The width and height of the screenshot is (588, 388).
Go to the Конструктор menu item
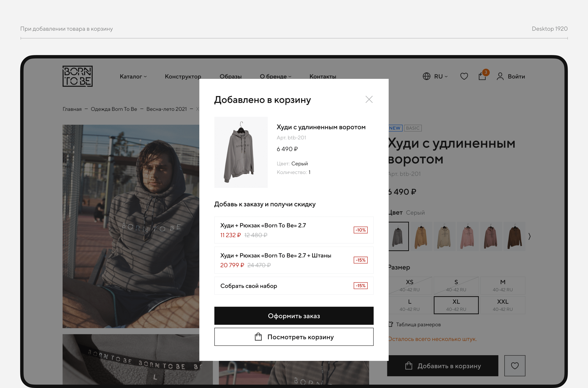(x=183, y=77)
